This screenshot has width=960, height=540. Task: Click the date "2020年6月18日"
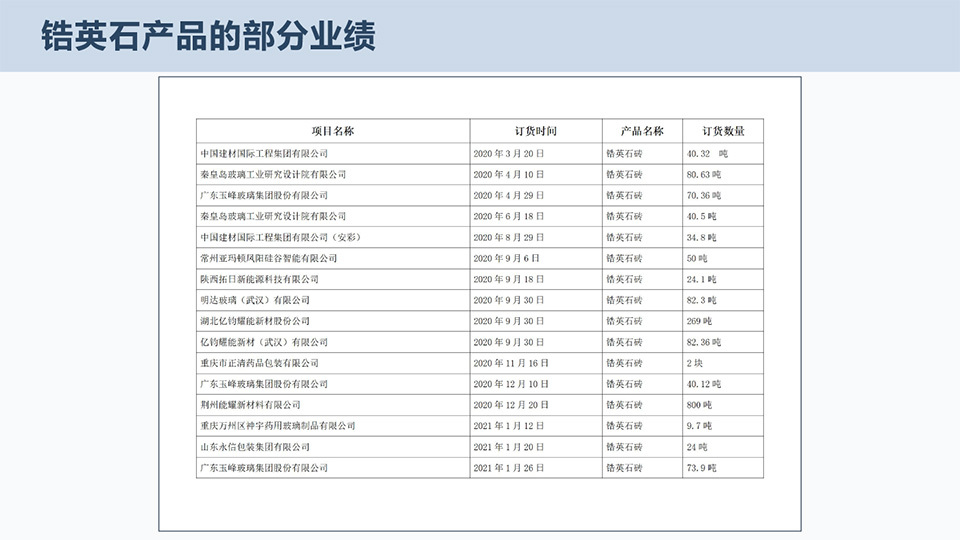(509, 216)
